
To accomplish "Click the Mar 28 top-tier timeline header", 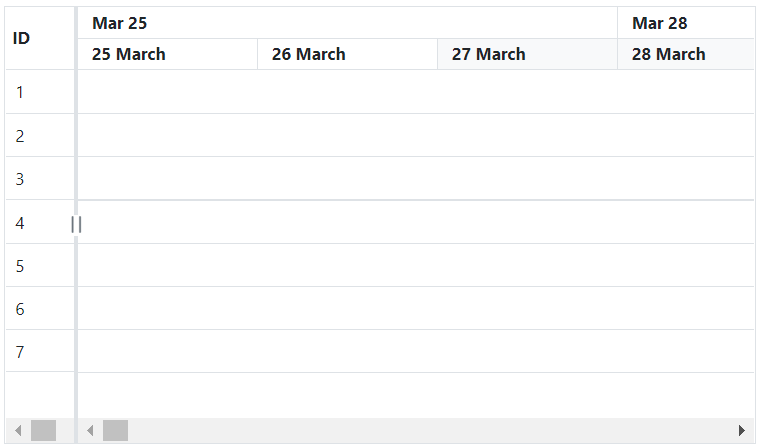I will (660, 23).
